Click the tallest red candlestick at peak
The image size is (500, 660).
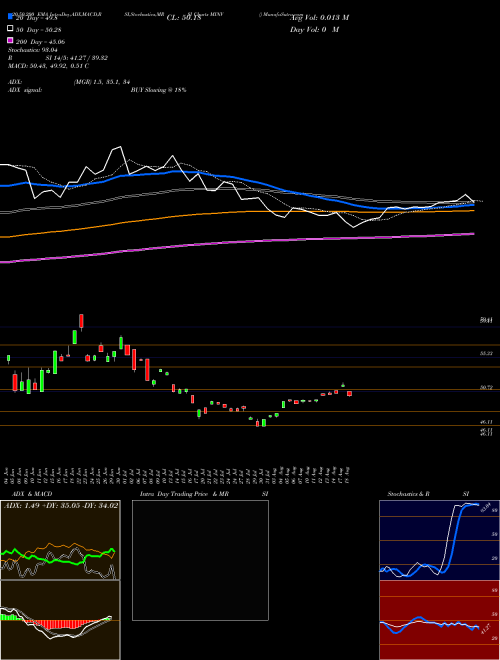pyautogui.click(x=82, y=321)
